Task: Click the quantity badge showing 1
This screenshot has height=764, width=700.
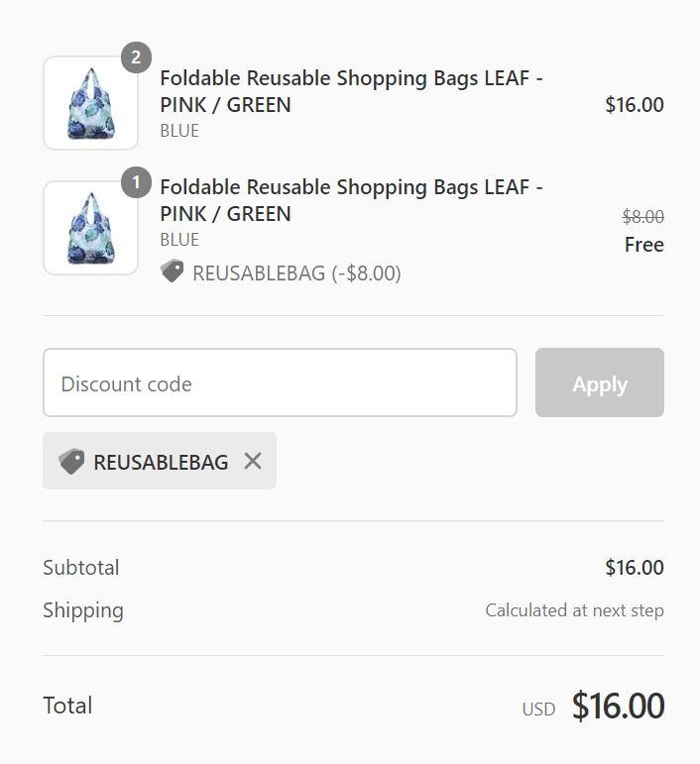Action: tap(136, 183)
